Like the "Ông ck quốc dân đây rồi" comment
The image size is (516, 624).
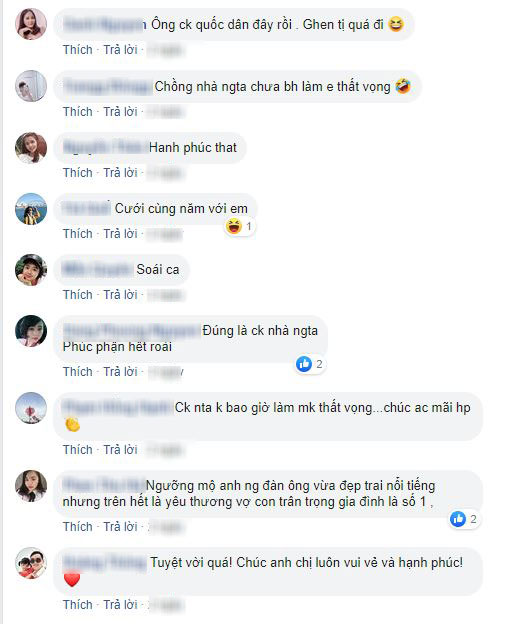[78, 50]
